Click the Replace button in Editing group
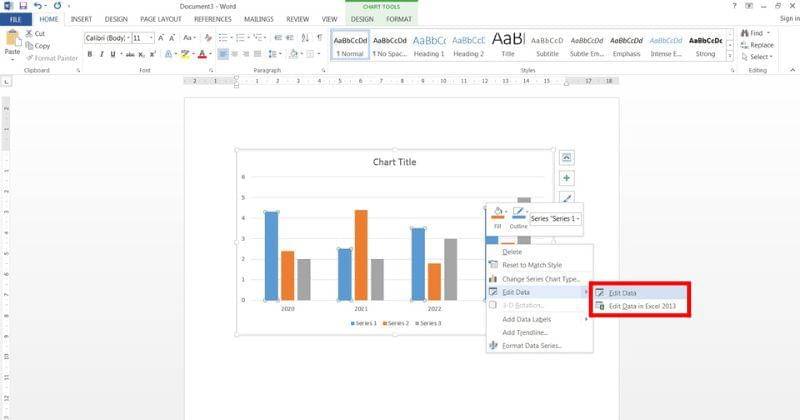This screenshot has height=420, width=800. tap(761, 45)
